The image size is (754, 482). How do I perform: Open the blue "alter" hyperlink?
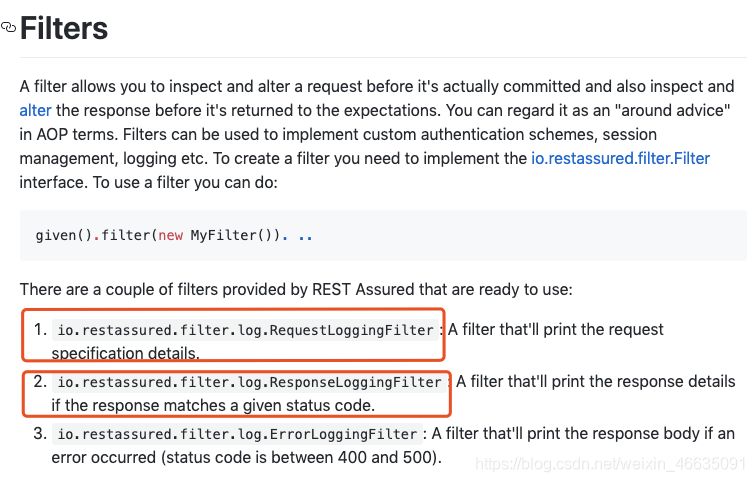(35, 109)
